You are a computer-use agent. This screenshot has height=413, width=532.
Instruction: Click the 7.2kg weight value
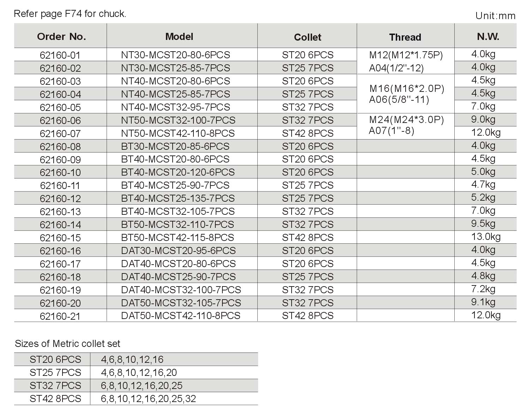pyautogui.click(x=483, y=289)
